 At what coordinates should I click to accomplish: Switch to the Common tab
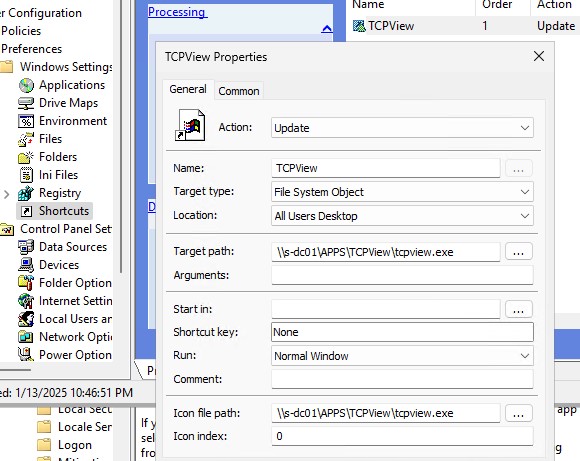pyautogui.click(x=239, y=91)
